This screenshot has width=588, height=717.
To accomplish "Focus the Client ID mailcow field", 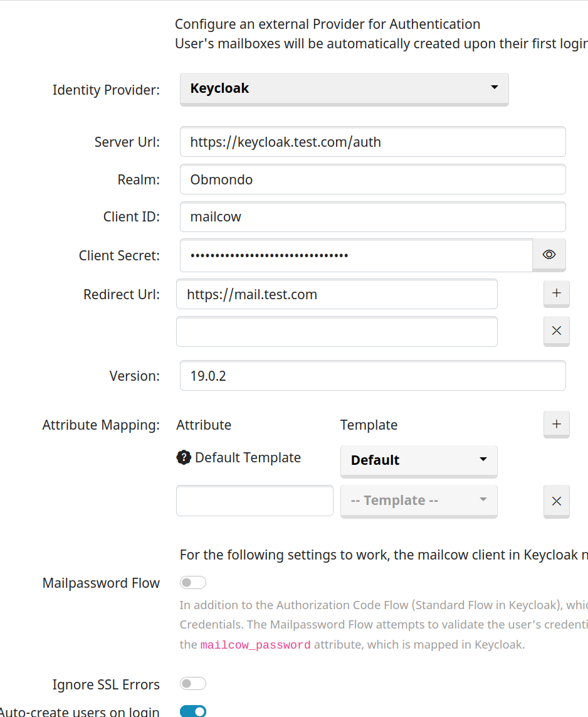I will [x=372, y=217].
